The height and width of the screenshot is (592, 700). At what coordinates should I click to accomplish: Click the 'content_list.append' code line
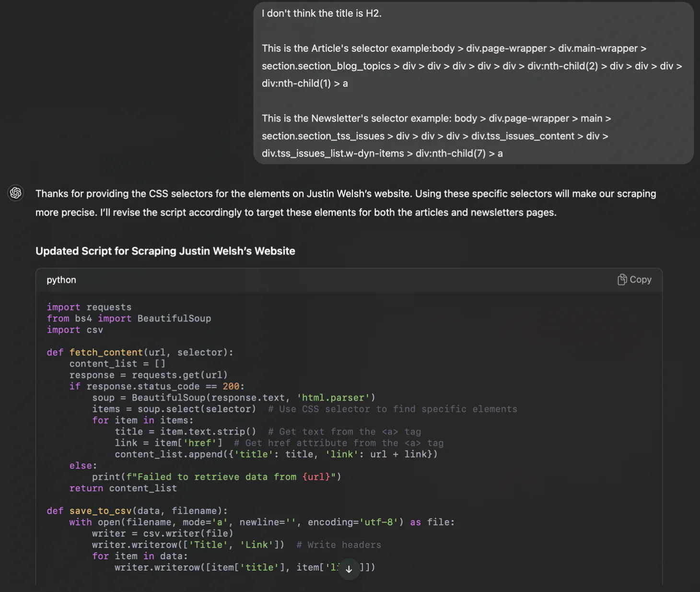point(276,454)
